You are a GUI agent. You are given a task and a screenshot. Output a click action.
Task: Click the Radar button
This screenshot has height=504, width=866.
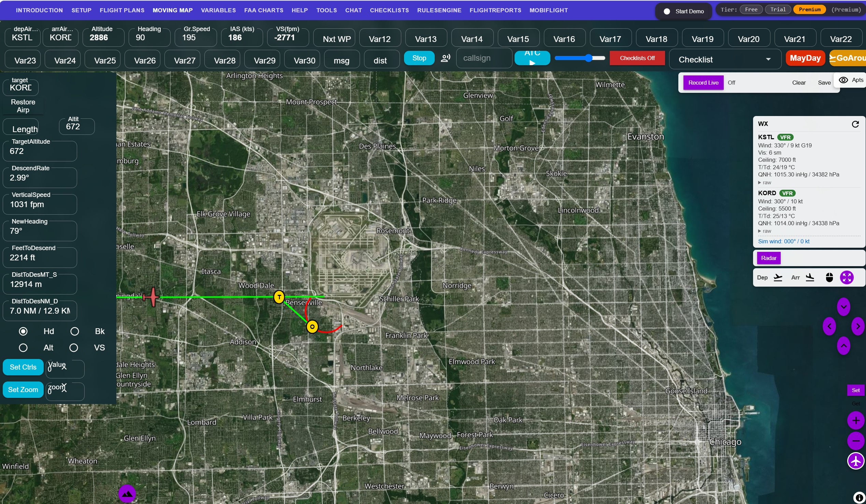pyautogui.click(x=768, y=258)
